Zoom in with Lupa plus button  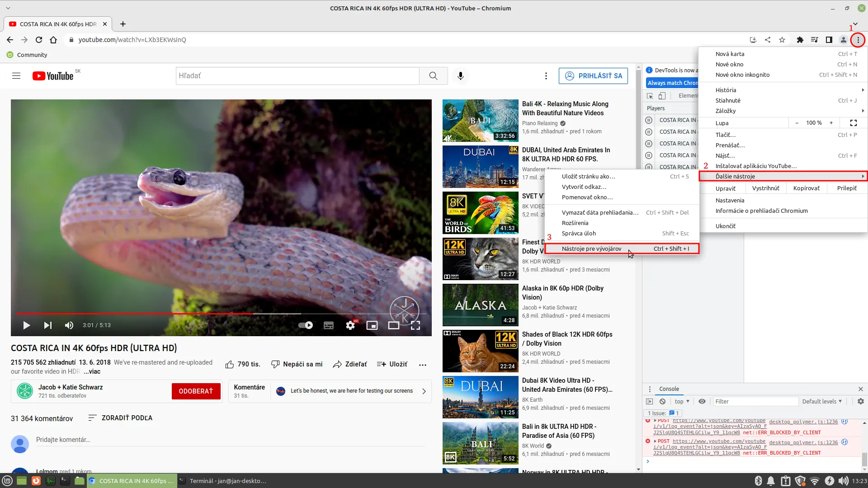click(x=831, y=123)
